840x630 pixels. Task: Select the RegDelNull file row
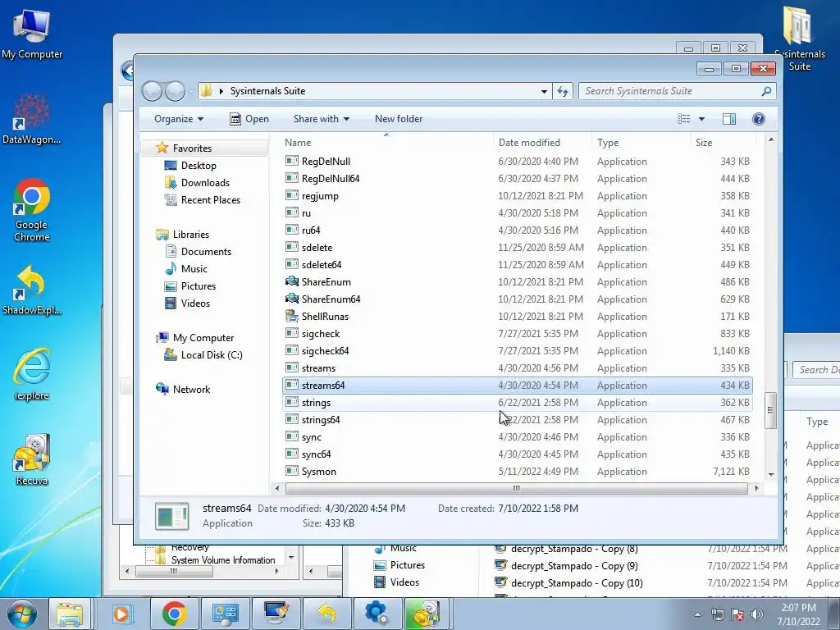click(517, 162)
